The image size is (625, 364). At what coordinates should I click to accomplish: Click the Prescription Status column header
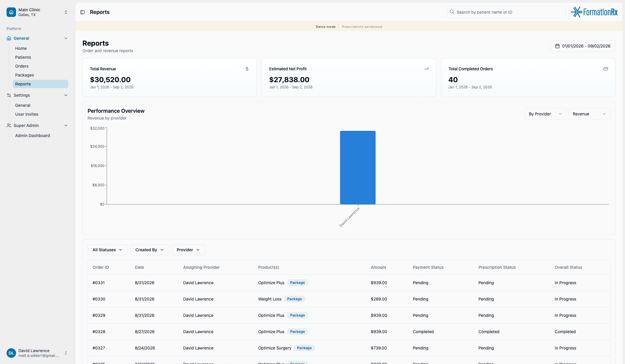497,267
